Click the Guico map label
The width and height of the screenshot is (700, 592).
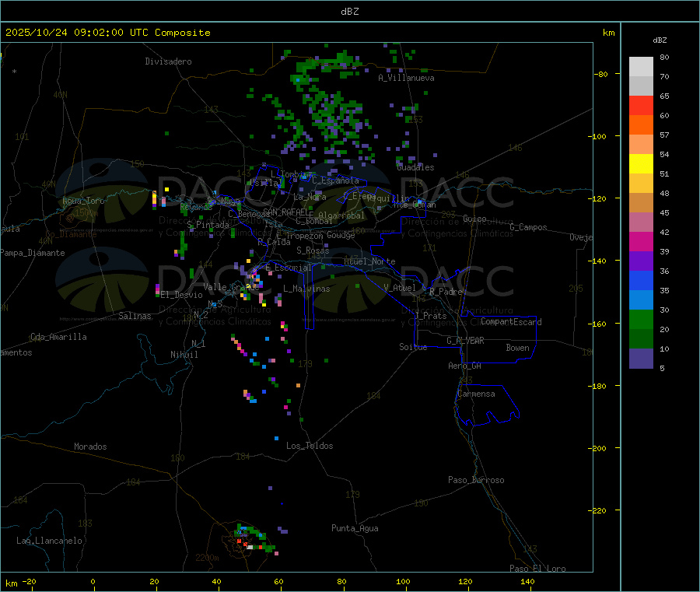(x=474, y=219)
